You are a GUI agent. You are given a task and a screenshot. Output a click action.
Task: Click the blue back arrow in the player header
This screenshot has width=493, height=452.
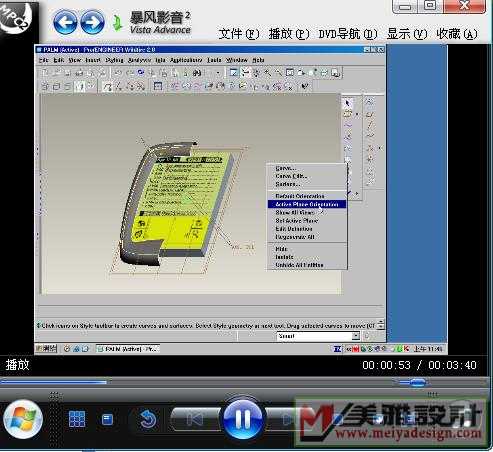pos(65,22)
